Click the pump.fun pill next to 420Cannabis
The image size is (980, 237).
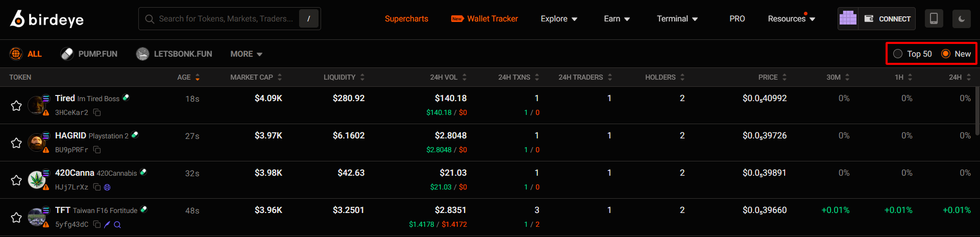click(x=143, y=172)
